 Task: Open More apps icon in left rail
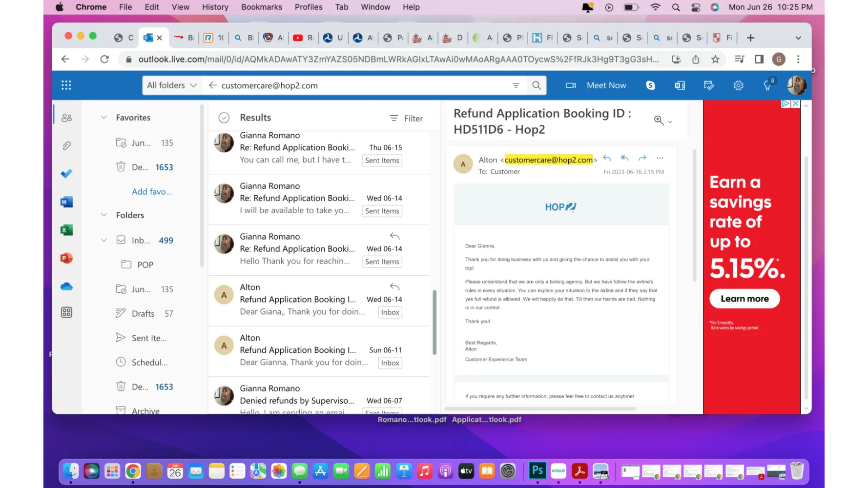[67, 312]
